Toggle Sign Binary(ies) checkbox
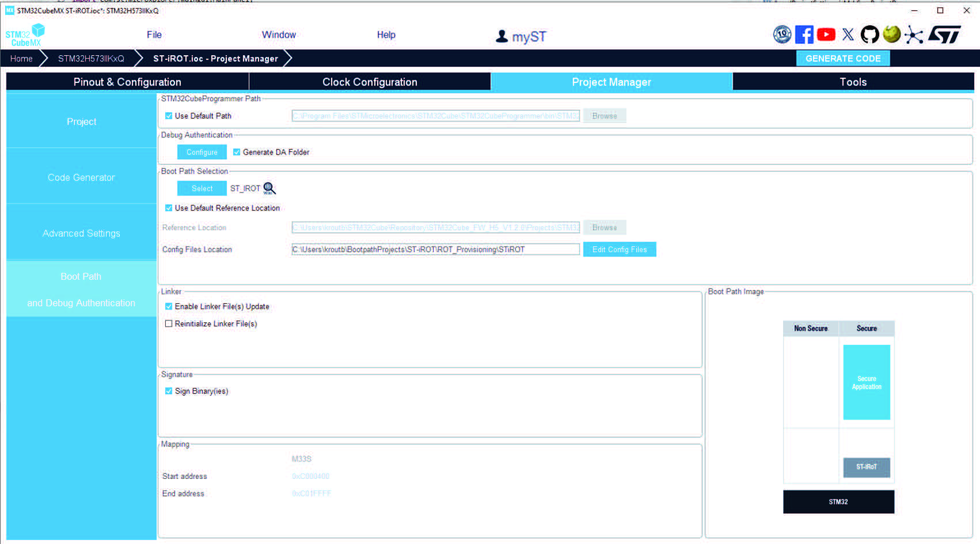 [x=169, y=391]
